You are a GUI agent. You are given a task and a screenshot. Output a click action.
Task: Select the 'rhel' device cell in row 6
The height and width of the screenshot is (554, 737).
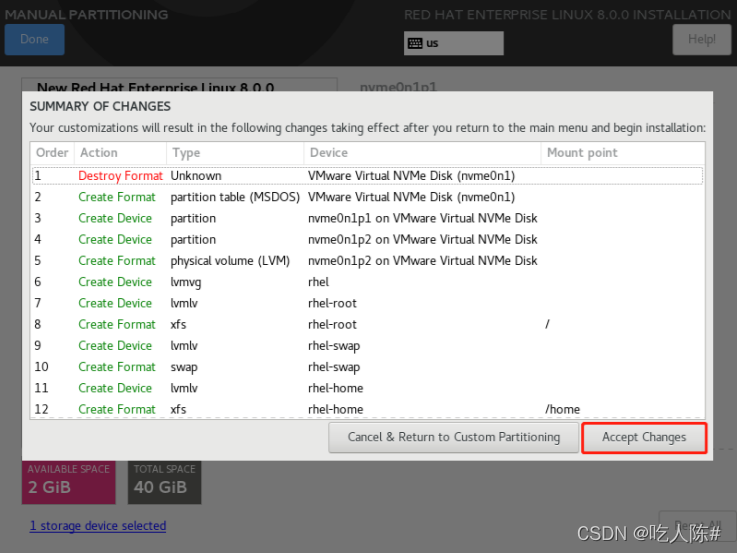318,282
